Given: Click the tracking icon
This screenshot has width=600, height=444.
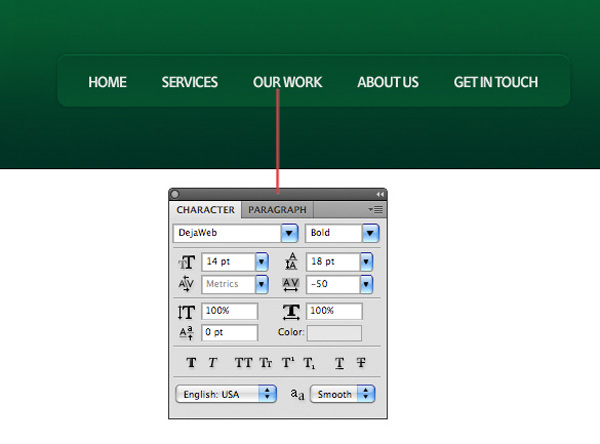Looking at the screenshot, I should (x=291, y=284).
